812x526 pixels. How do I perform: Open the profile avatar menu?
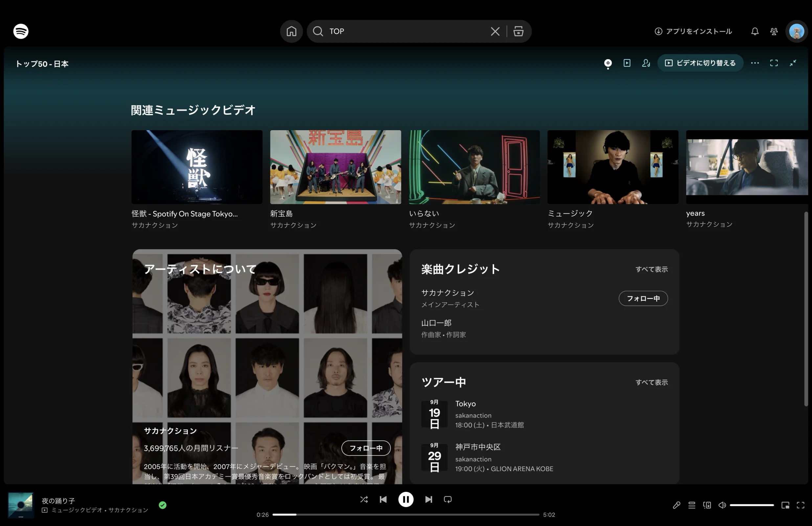(x=797, y=31)
